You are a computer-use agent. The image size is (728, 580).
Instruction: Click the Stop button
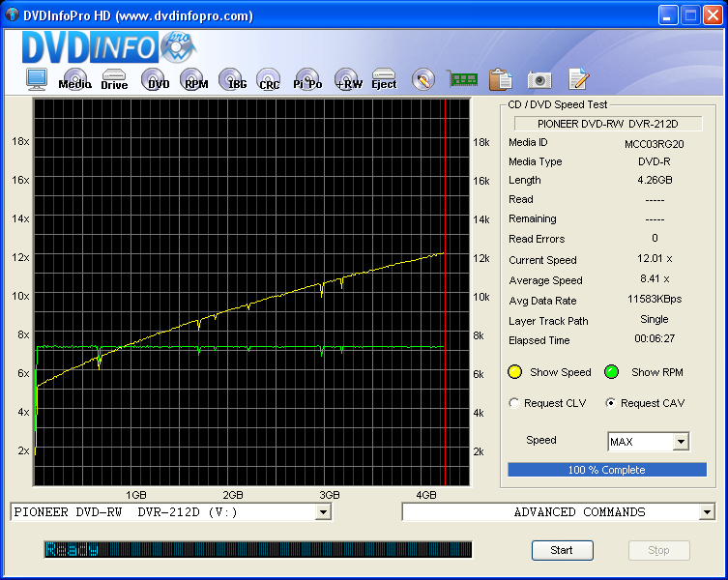coord(658,550)
